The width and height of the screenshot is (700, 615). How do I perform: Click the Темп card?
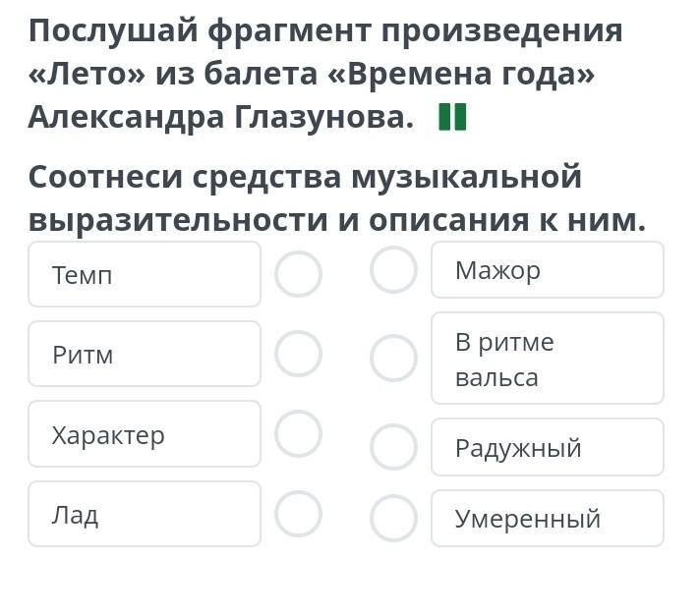pyautogui.click(x=145, y=274)
